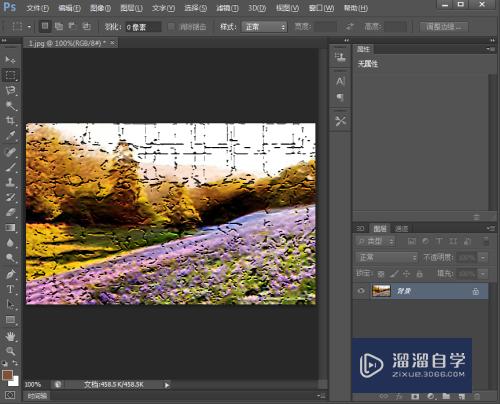Open the layer filter type dropdown

pyautogui.click(x=376, y=241)
